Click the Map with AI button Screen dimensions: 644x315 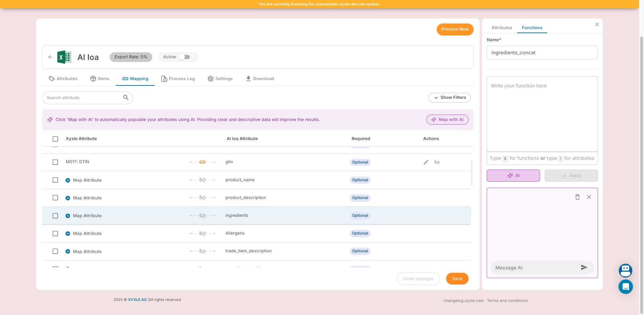click(x=447, y=120)
